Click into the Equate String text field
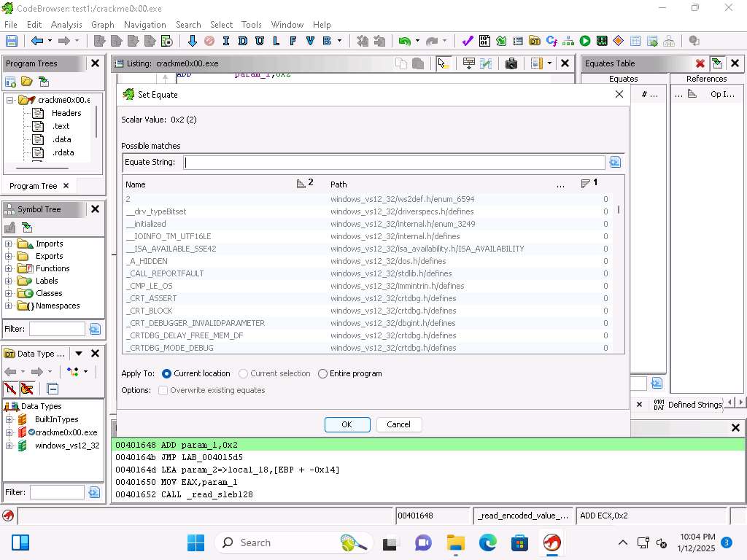Viewport: 747px width, 560px height. [x=394, y=163]
